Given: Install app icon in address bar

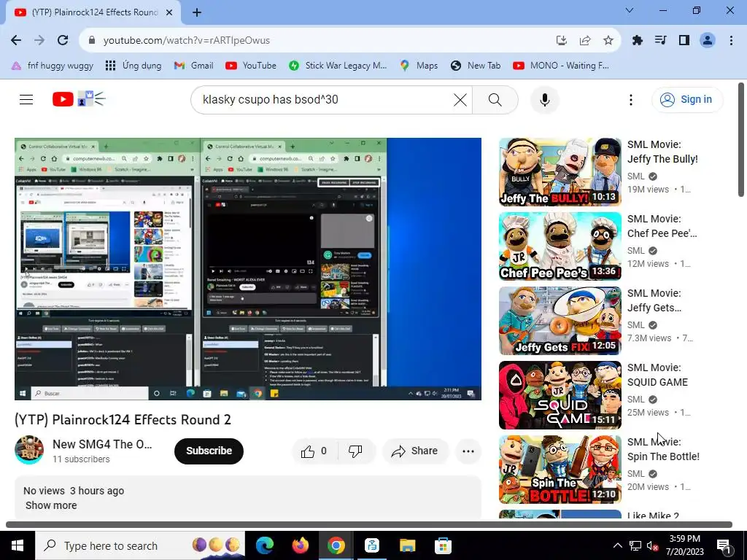Looking at the screenshot, I should (562, 41).
